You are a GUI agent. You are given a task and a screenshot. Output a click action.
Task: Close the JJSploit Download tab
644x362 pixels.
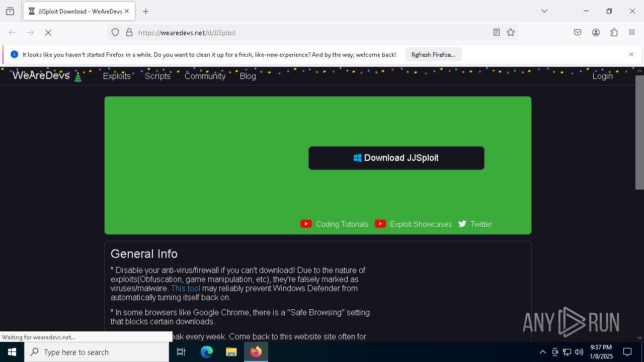[127, 11]
